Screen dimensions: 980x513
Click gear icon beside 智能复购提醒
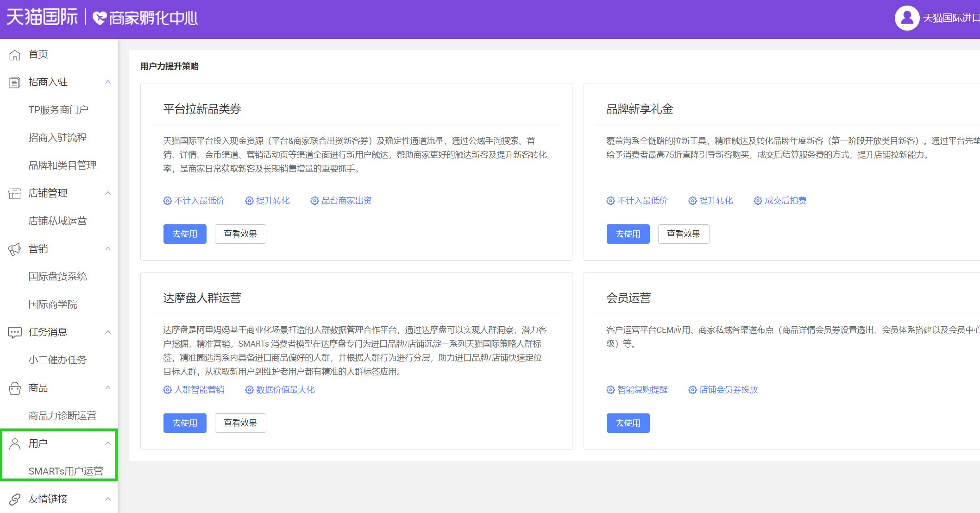click(x=610, y=390)
